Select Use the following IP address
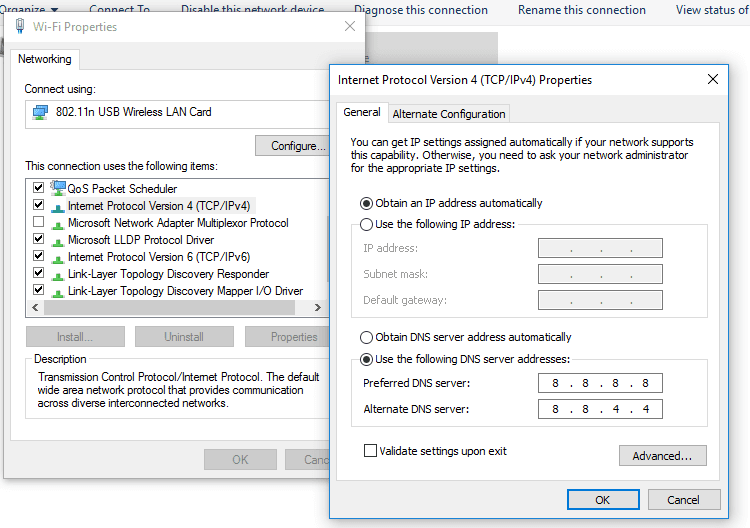Image resolution: width=750 pixels, height=528 pixels. (x=366, y=224)
